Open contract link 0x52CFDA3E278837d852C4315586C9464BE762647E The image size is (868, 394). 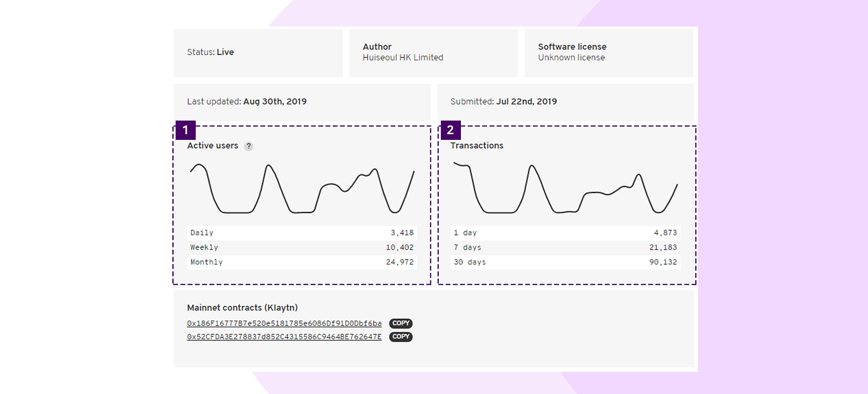click(284, 337)
